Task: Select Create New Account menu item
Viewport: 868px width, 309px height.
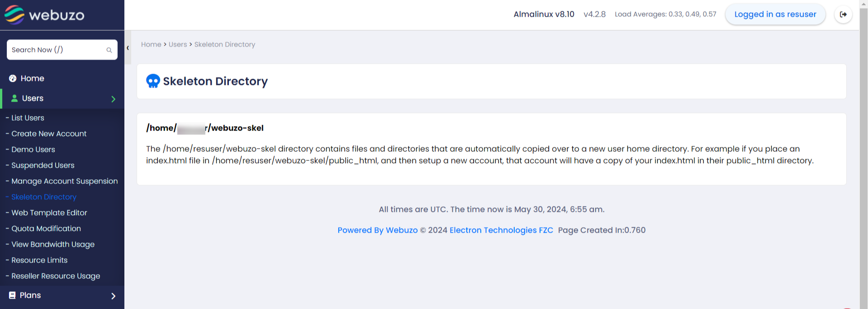Action: [x=49, y=134]
